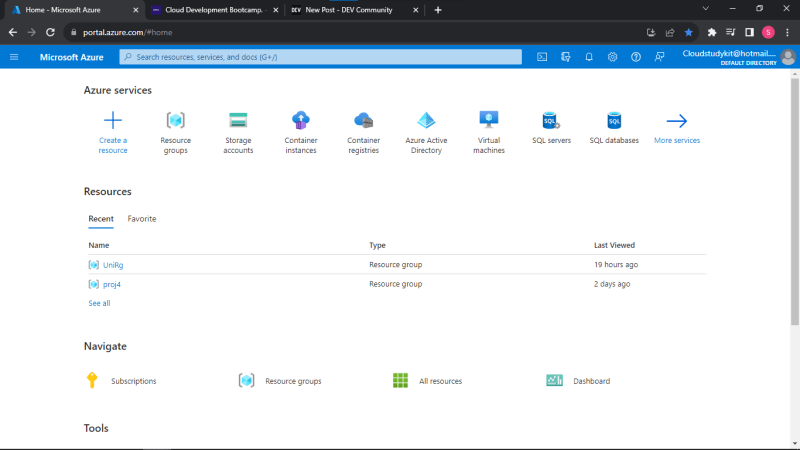Viewport: 800px width, 450px height.
Task: Click the Microsoft Azure home title
Action: pyautogui.click(x=71, y=57)
